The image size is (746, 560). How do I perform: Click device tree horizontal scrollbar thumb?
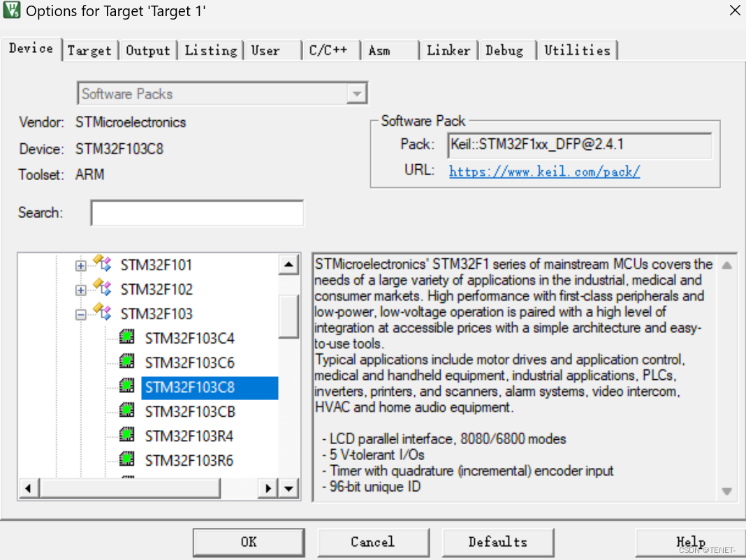click(x=130, y=488)
